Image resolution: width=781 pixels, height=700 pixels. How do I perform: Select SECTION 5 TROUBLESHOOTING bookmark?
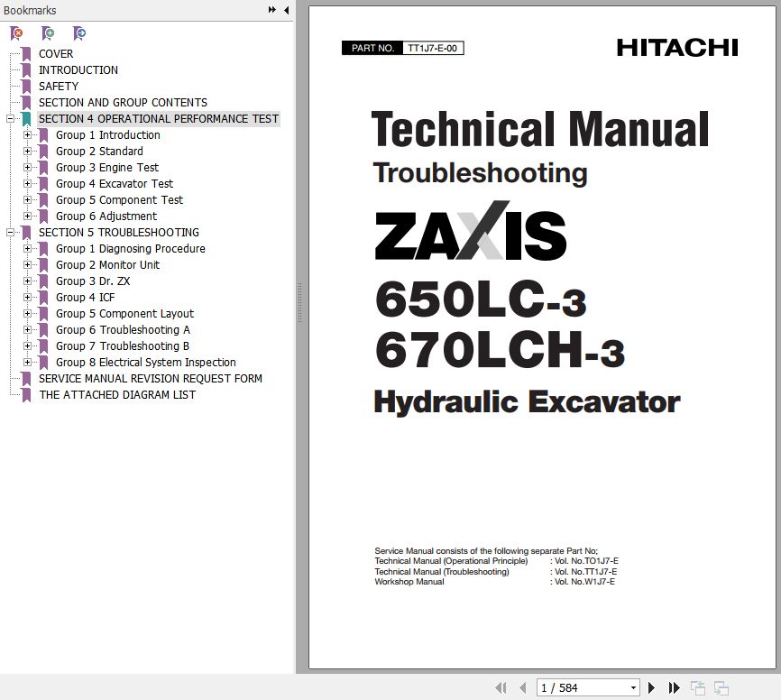tap(118, 232)
